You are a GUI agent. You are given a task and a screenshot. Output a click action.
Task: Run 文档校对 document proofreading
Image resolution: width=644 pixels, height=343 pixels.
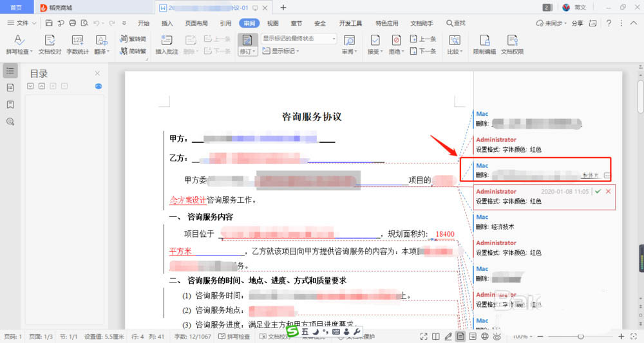coord(50,44)
